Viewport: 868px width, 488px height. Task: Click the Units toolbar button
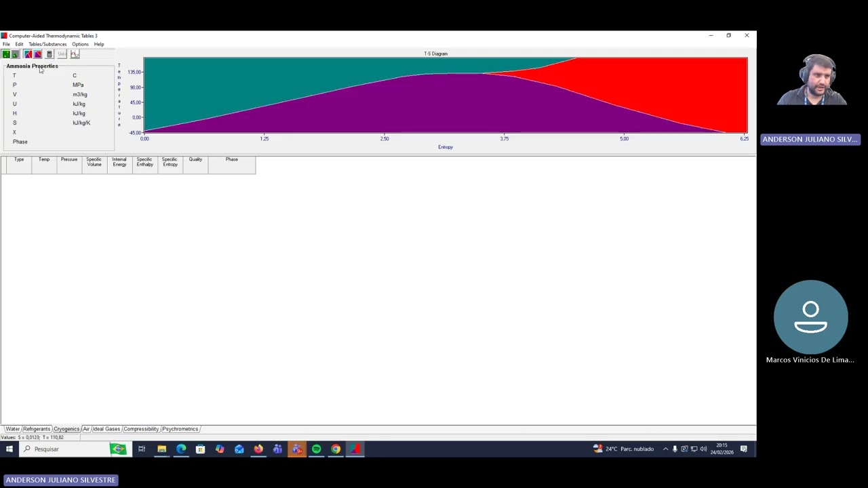coord(62,54)
